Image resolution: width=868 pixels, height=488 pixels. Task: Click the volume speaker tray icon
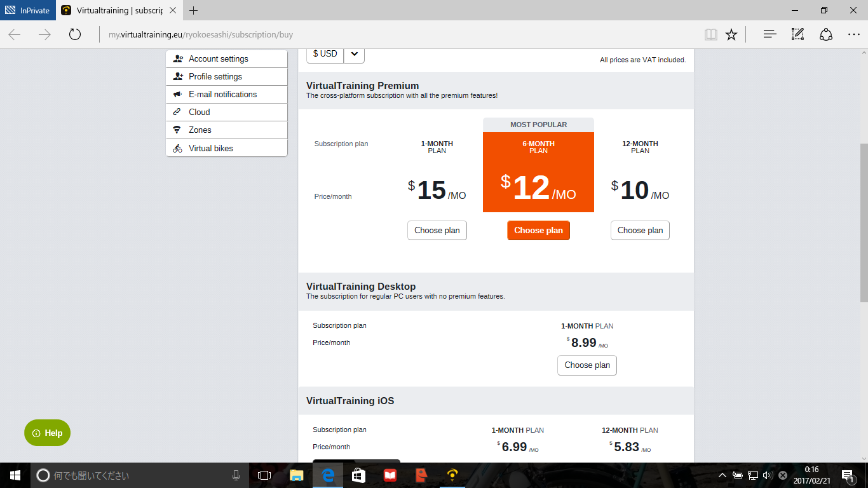pyautogui.click(x=767, y=475)
